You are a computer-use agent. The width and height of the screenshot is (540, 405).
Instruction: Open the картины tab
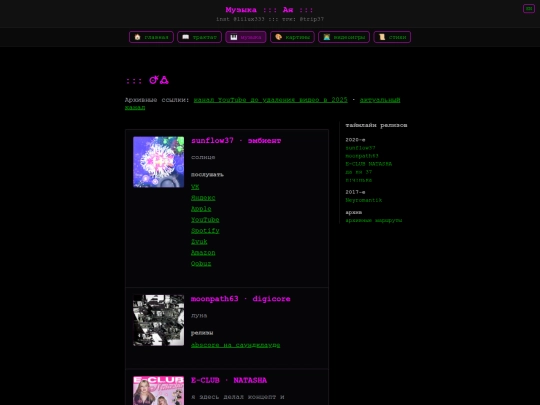[292, 37]
